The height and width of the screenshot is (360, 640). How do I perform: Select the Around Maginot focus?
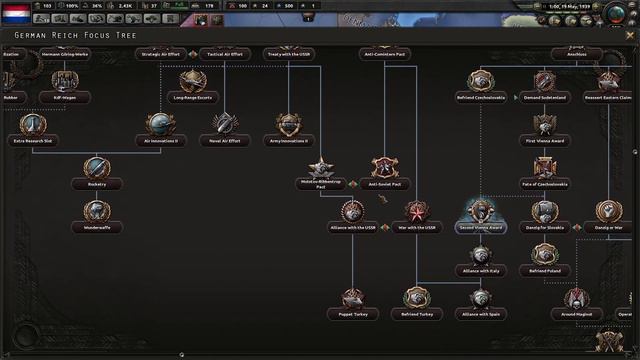576,303
